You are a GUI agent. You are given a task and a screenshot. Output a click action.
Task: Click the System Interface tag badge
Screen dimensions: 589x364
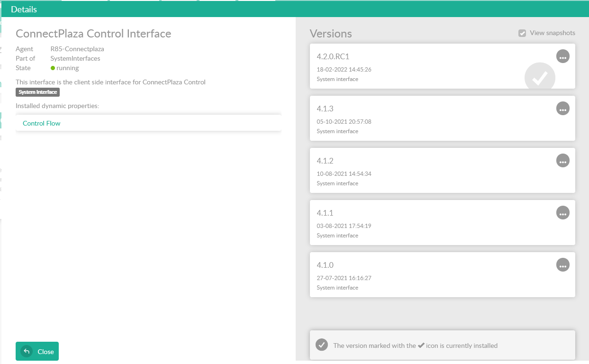click(x=37, y=92)
